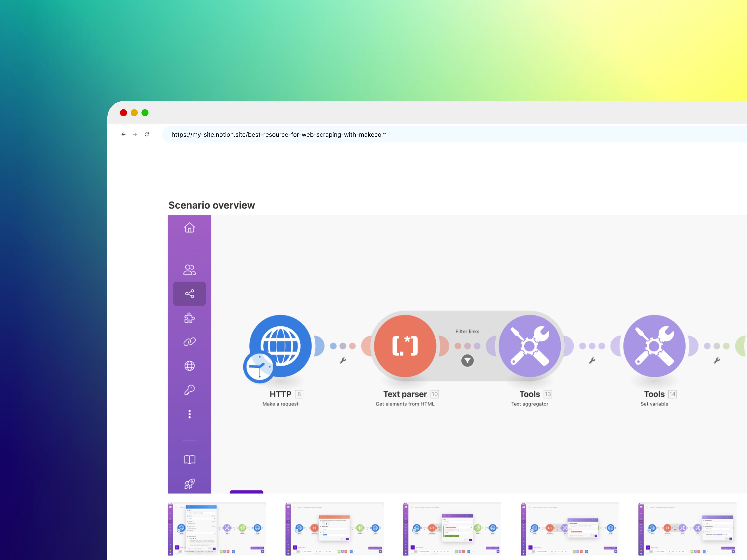Image resolution: width=747 pixels, height=560 pixels.
Task: Click the rocket icon in sidebar
Action: (190, 484)
